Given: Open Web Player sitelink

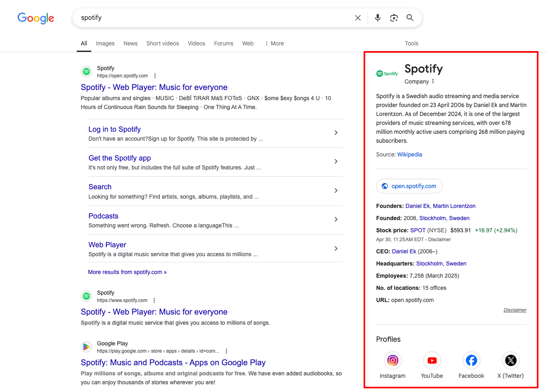Looking at the screenshot, I should point(108,245).
